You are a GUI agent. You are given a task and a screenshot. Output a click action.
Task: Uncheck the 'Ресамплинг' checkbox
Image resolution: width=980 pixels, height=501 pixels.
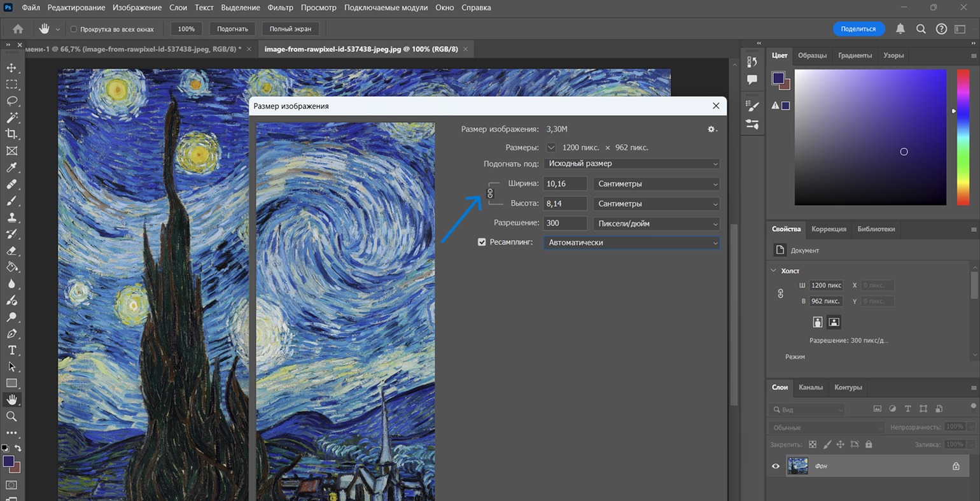tap(482, 242)
